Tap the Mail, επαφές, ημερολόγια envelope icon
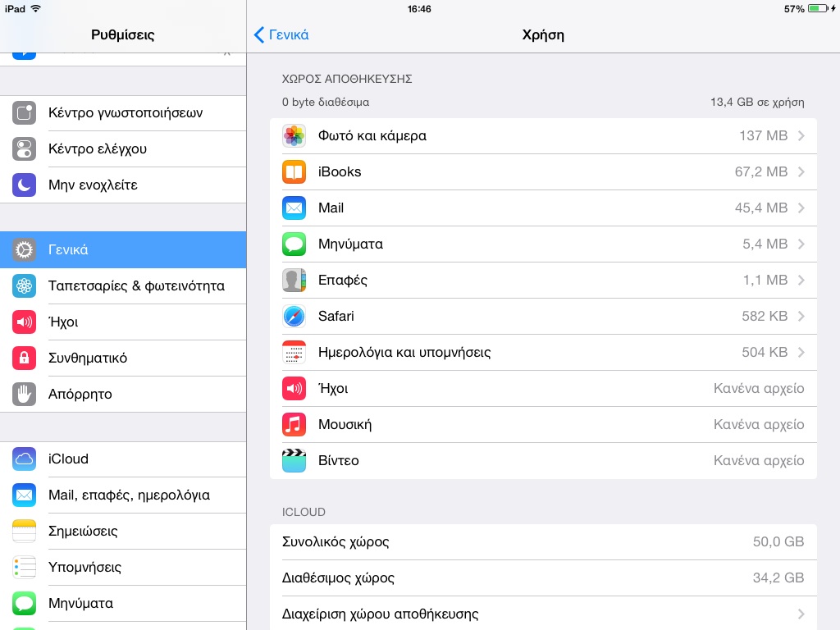The height and width of the screenshot is (630, 840). click(x=24, y=495)
